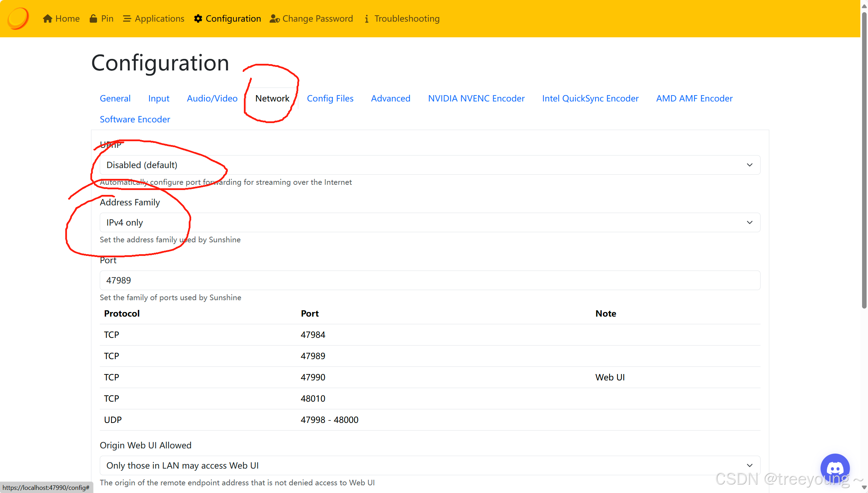Viewport: 868px width, 493px height.
Task: Go to Config Files tab
Action: click(x=330, y=98)
